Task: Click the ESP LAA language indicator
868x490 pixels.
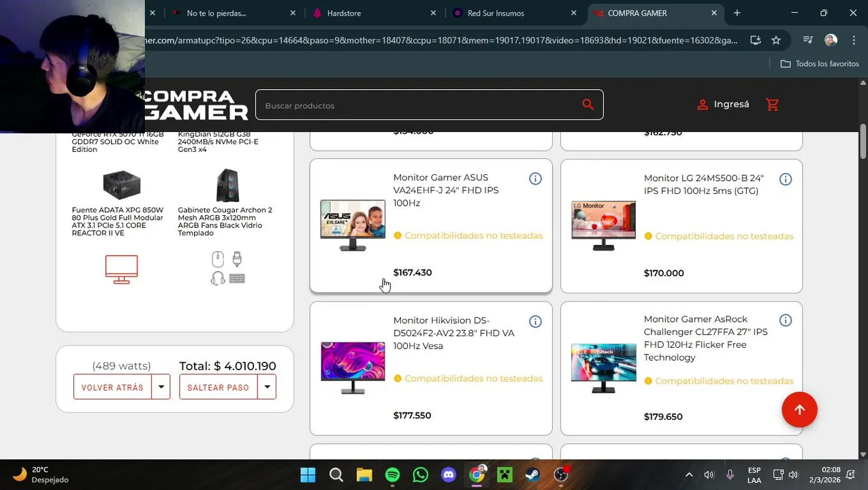Action: (x=754, y=475)
